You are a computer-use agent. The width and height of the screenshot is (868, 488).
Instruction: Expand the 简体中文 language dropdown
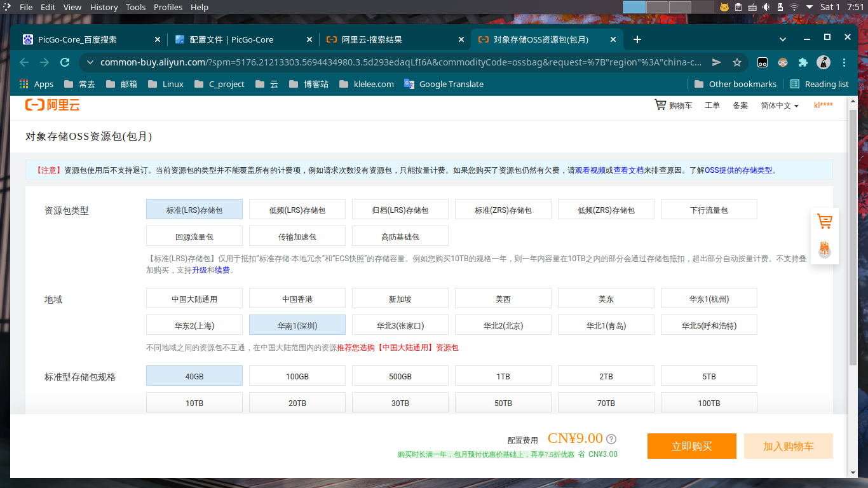pos(780,105)
